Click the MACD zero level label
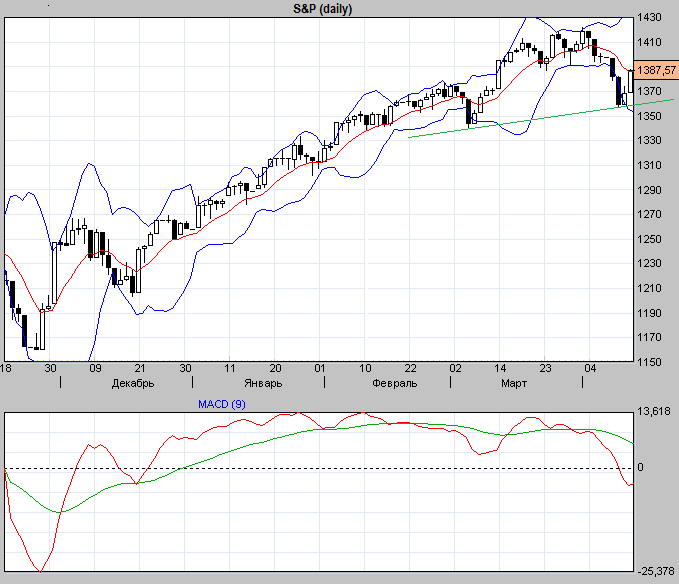Image resolution: width=679 pixels, height=584 pixels. [x=640, y=468]
